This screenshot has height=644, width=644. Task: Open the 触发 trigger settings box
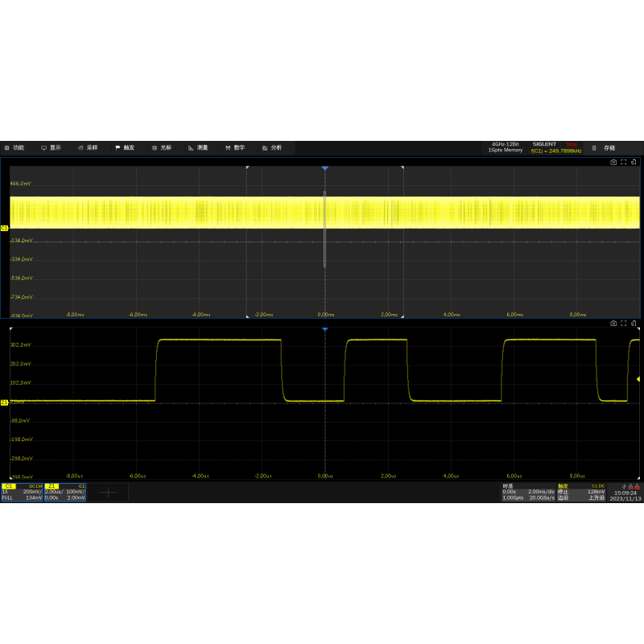point(581,493)
